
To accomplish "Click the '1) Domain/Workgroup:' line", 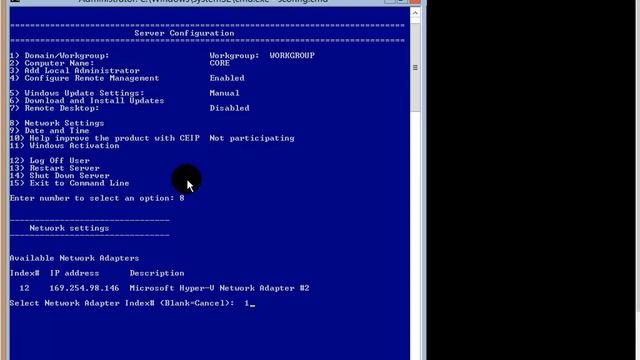I will click(x=60, y=56).
